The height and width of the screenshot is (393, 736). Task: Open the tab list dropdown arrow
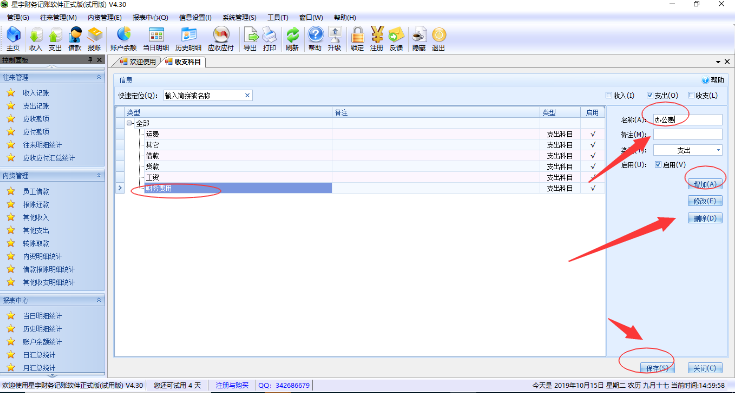tap(718, 62)
